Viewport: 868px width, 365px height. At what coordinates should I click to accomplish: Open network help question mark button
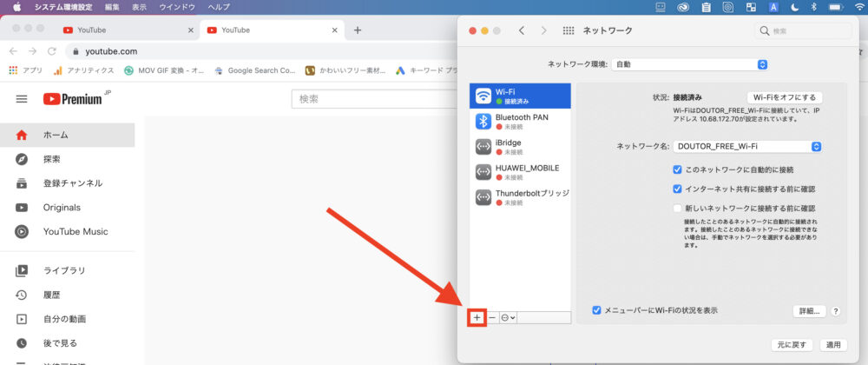click(x=836, y=311)
